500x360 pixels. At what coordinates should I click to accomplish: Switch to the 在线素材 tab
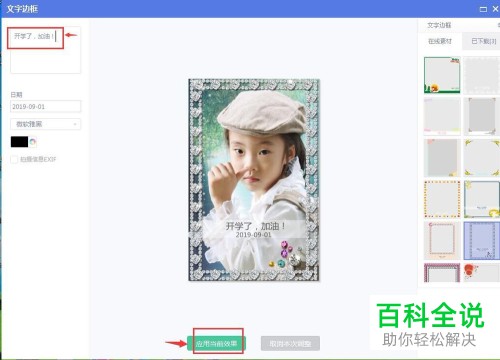[x=440, y=41]
